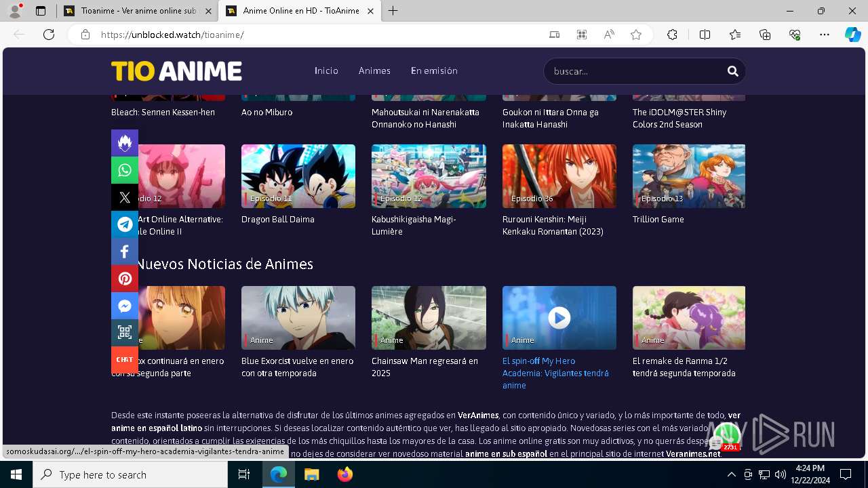Share via Telegram sidebar icon
868x488 pixels.
click(125, 224)
